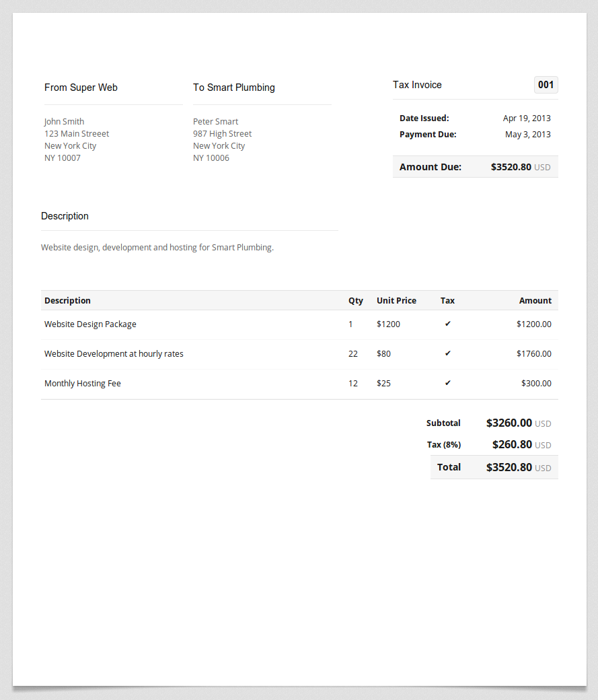Toggle tax checkmark for Website Development row
This screenshot has width=598, height=700.
click(447, 353)
